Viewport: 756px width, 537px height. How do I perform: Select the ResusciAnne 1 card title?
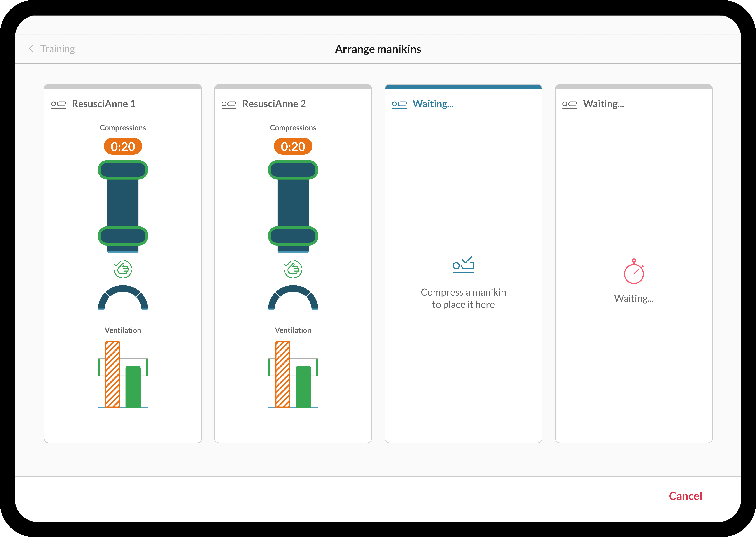103,104
